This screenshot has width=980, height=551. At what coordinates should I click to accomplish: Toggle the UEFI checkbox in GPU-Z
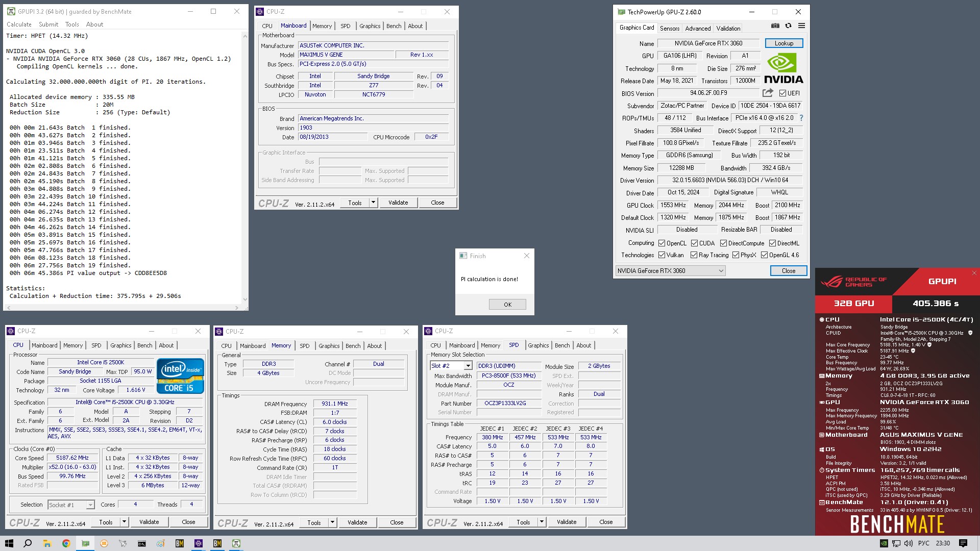(x=782, y=93)
